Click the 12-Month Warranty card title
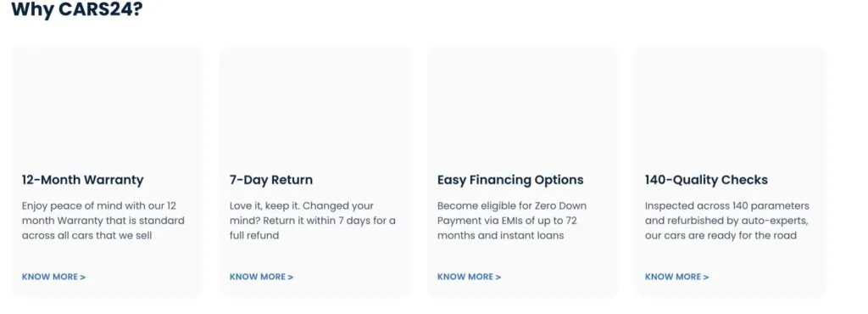 pos(82,180)
